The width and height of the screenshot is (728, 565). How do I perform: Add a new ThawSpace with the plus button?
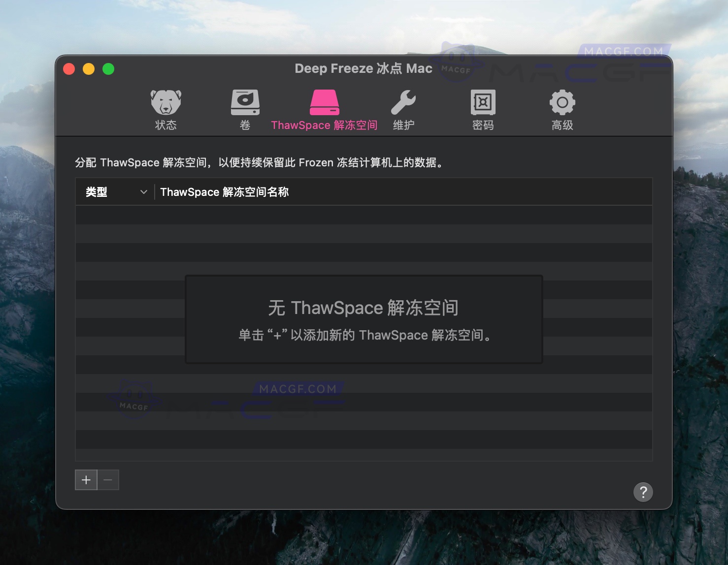tap(86, 480)
